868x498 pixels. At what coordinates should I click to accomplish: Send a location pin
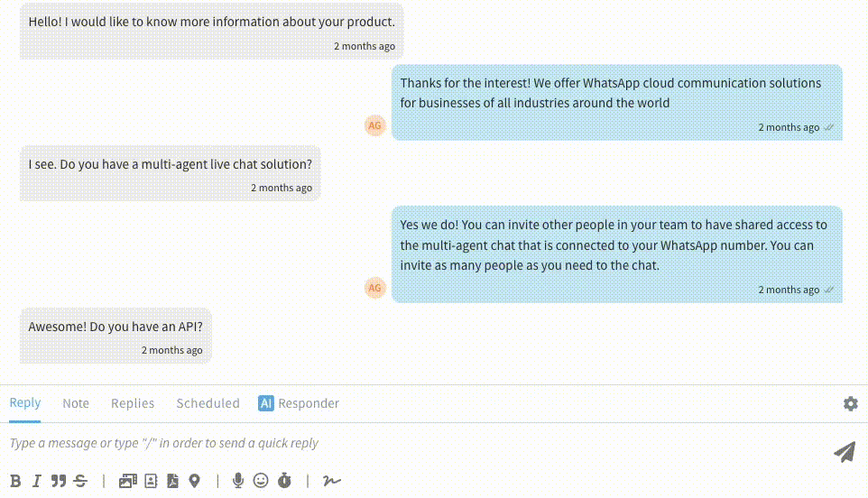coord(194,481)
